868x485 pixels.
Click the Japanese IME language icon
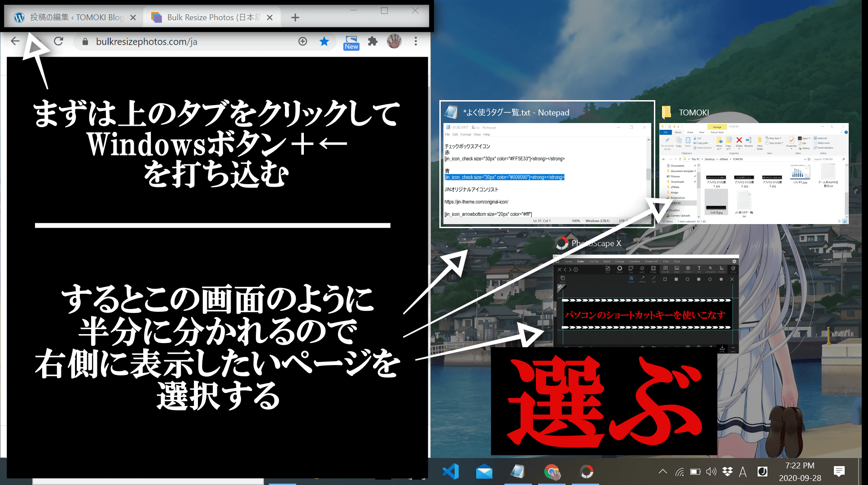pyautogui.click(x=762, y=472)
